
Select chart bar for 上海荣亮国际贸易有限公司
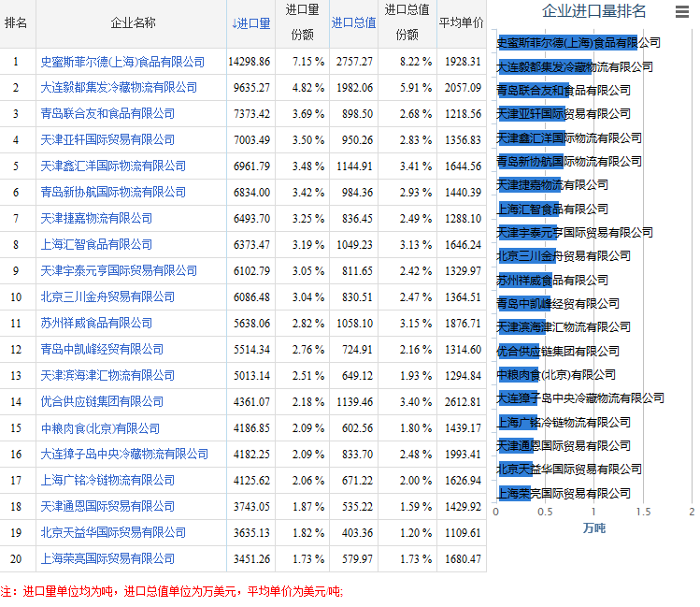[514, 493]
